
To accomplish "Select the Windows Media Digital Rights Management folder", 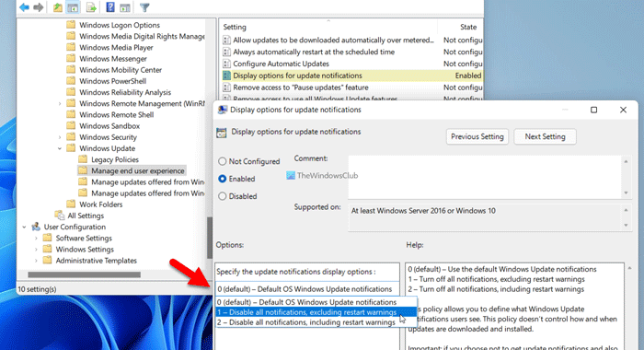I will pos(142,37).
